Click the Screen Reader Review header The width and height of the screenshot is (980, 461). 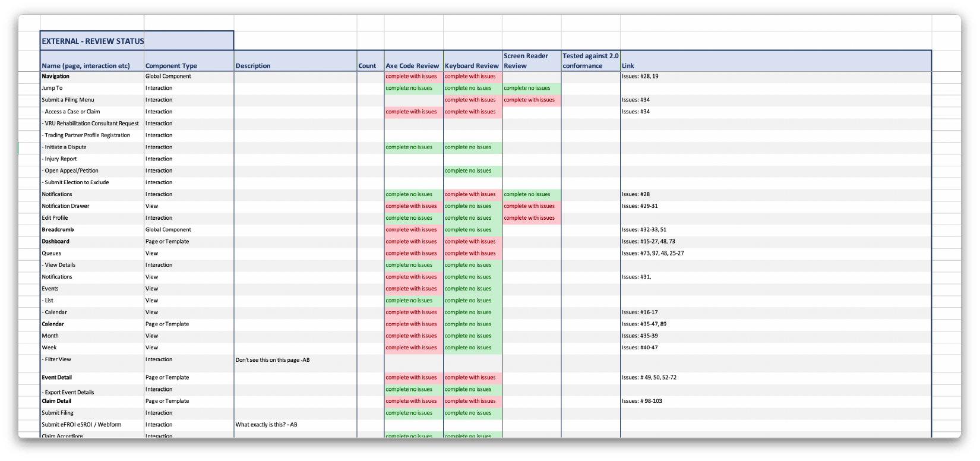[x=532, y=61]
